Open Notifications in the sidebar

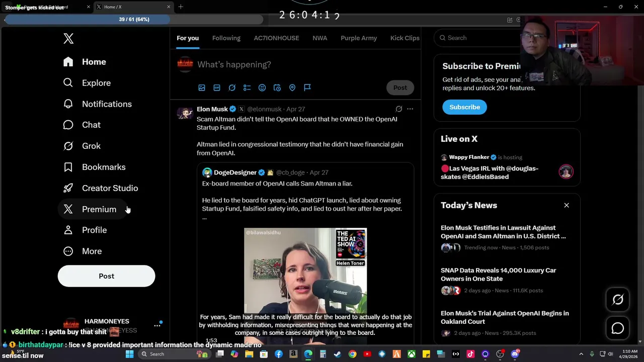click(x=97, y=104)
